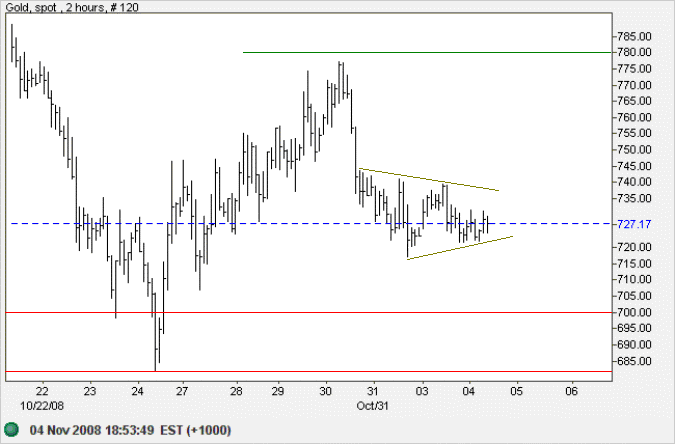
Task: Click date axis label 29
Action: coord(278,391)
